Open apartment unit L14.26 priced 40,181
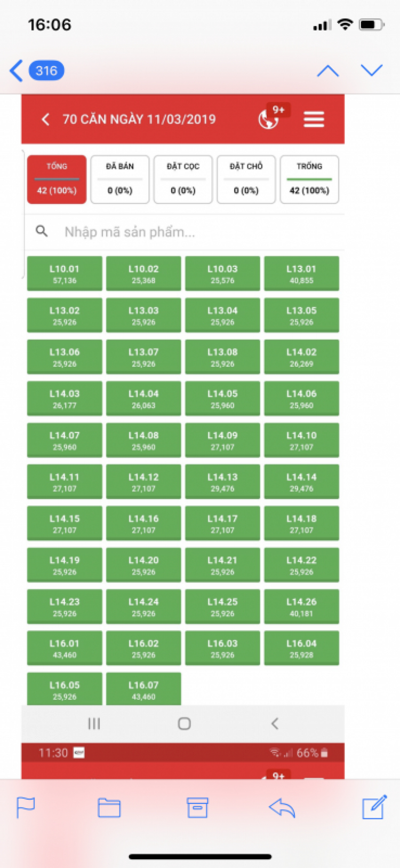Viewport: 400px width, 868px height. [301, 606]
